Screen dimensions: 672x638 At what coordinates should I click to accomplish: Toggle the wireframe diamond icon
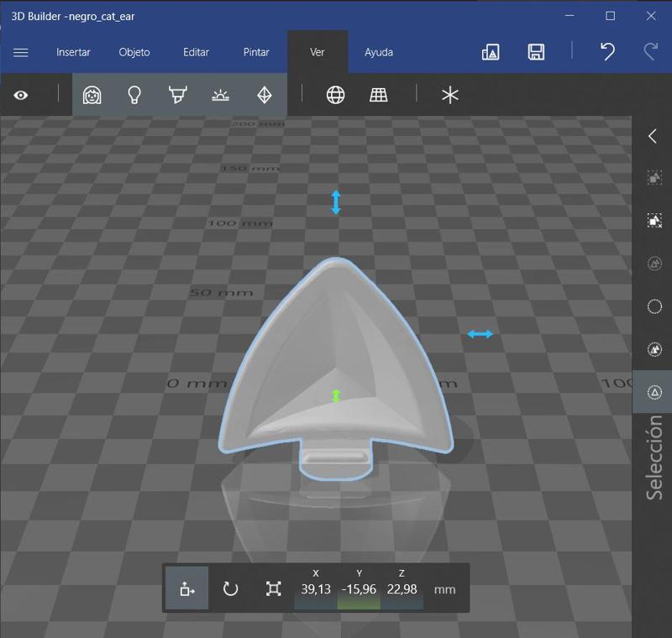click(265, 95)
